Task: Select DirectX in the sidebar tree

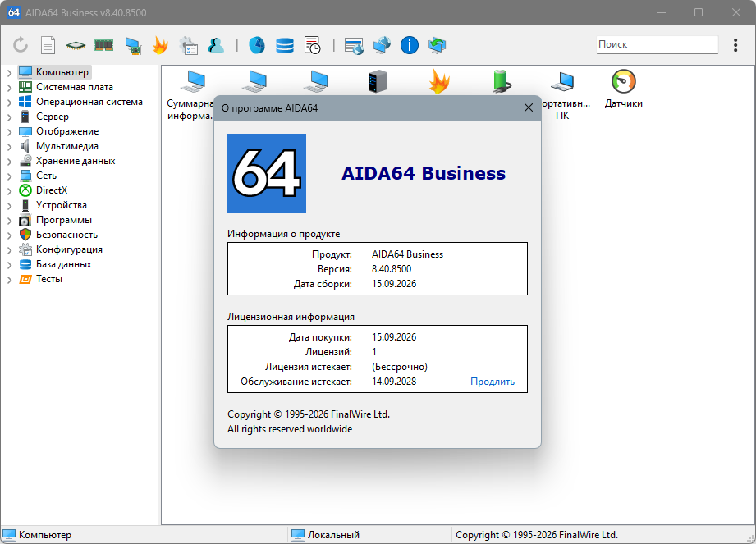Action: (52, 190)
